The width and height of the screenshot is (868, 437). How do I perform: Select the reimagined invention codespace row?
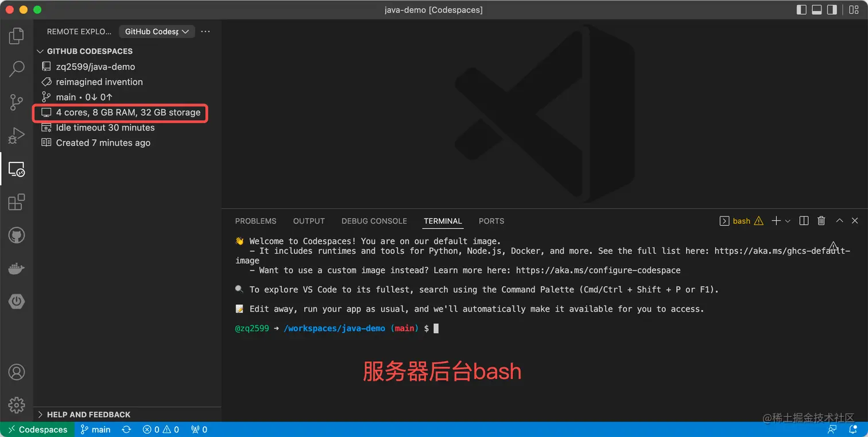127,82
